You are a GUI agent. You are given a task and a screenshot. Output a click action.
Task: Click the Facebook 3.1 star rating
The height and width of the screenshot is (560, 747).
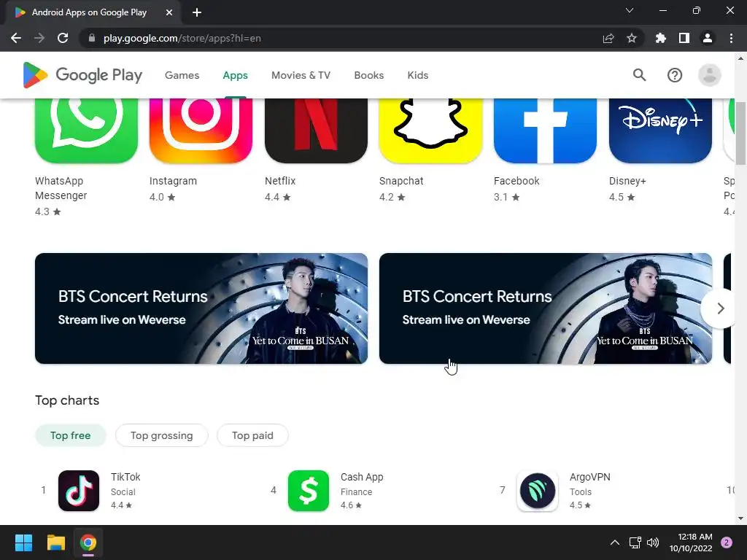click(x=506, y=197)
